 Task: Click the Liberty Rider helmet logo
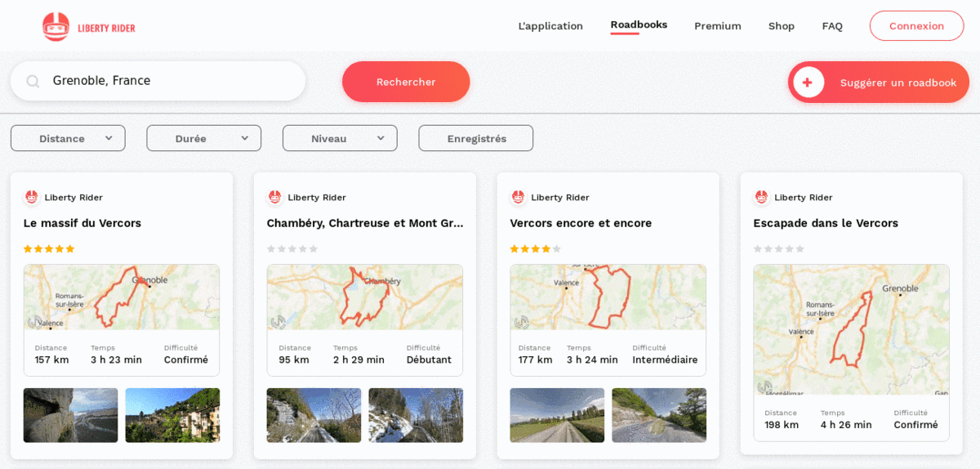pos(56,27)
